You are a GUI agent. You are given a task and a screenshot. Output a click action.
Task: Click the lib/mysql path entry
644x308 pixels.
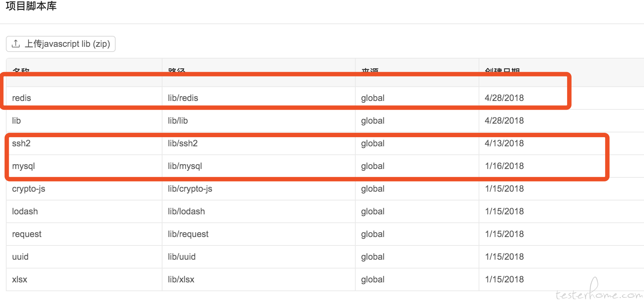tap(185, 166)
